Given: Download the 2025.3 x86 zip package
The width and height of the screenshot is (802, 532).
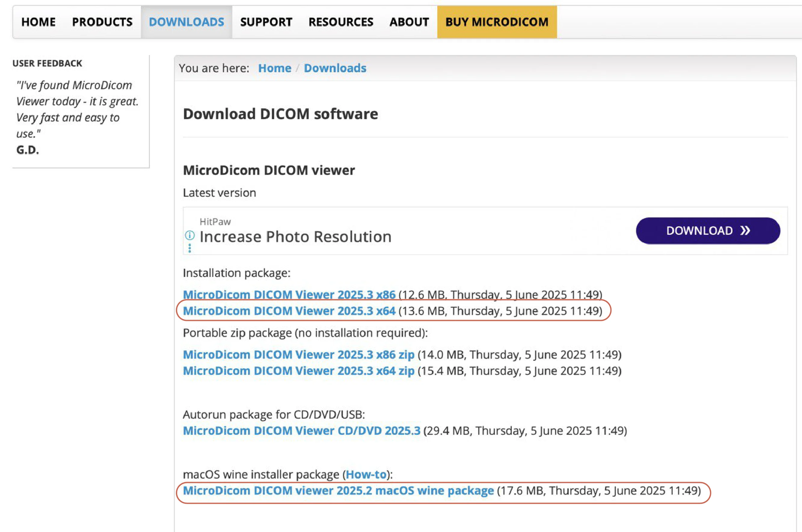Looking at the screenshot, I should (x=299, y=355).
